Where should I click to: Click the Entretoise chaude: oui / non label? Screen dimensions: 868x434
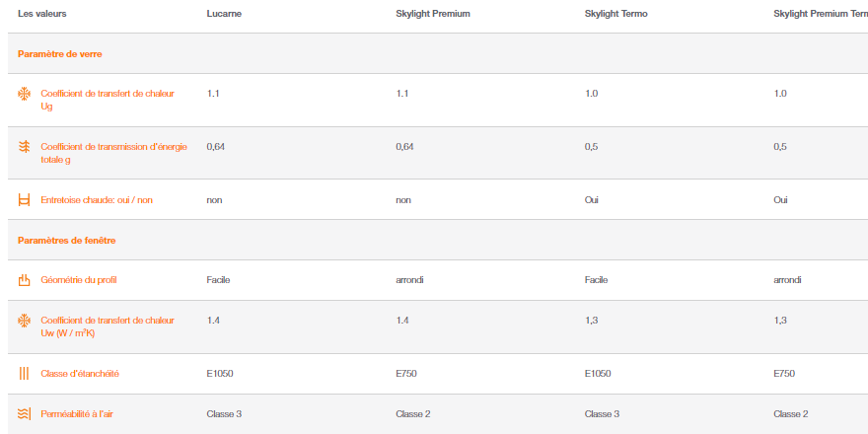(x=97, y=200)
